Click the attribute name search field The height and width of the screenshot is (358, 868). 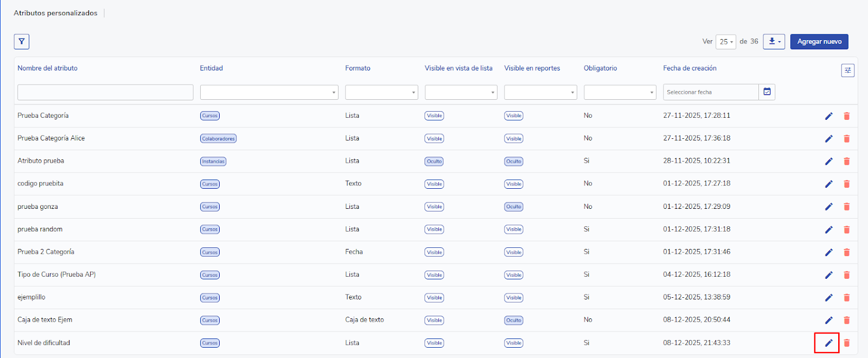pyautogui.click(x=105, y=92)
